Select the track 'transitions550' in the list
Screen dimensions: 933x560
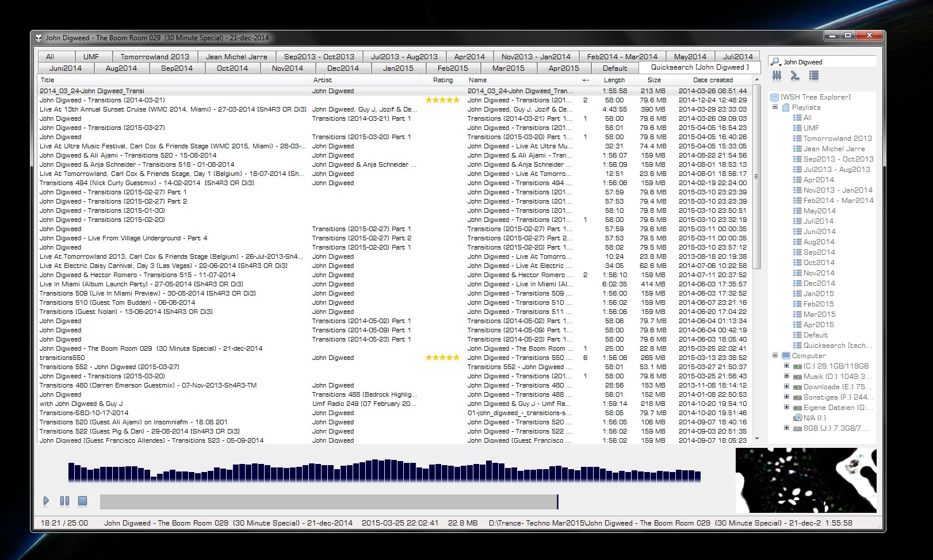[x=396, y=358]
